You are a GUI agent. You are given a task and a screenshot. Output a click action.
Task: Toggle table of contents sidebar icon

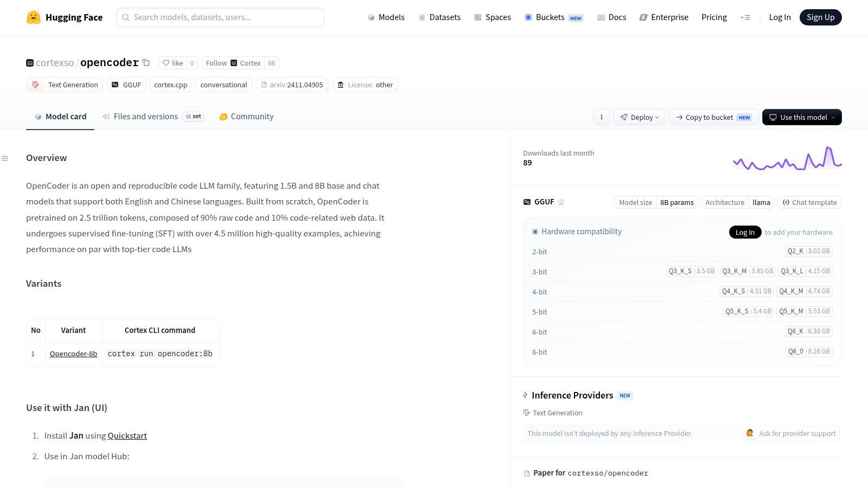5,158
